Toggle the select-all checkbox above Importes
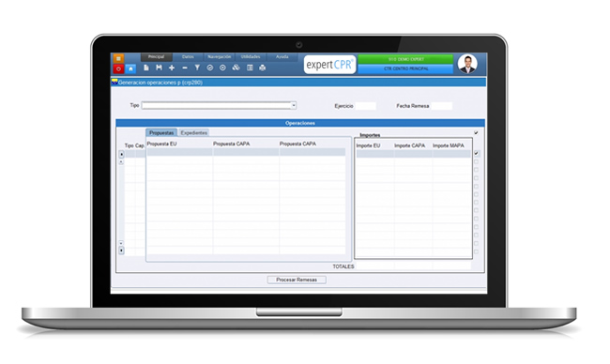610x364 pixels. pos(476,133)
